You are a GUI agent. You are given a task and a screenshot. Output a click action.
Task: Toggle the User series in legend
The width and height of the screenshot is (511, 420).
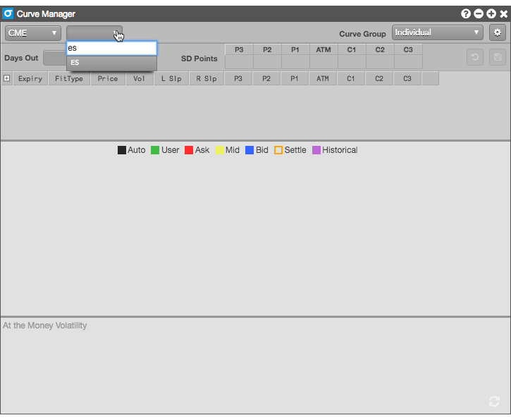pos(165,150)
